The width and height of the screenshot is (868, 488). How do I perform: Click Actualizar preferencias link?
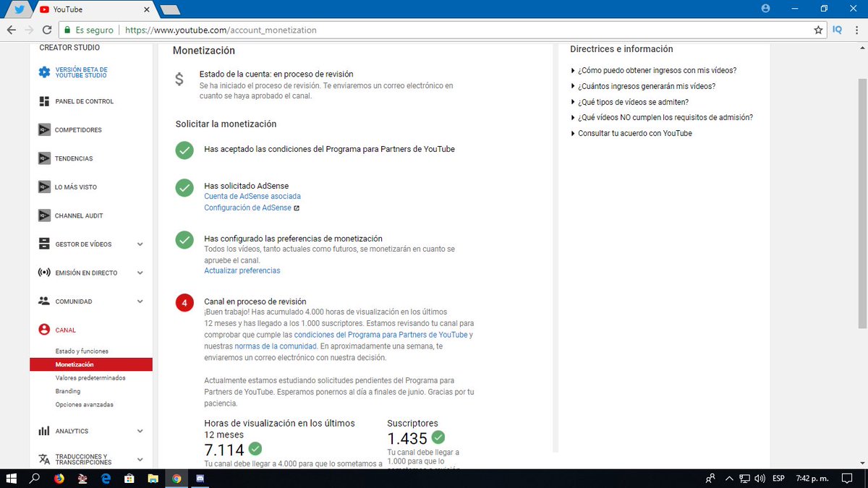pos(242,271)
